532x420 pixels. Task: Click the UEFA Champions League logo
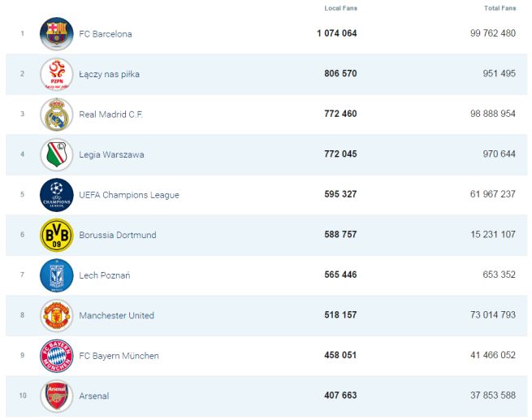pyautogui.click(x=57, y=195)
